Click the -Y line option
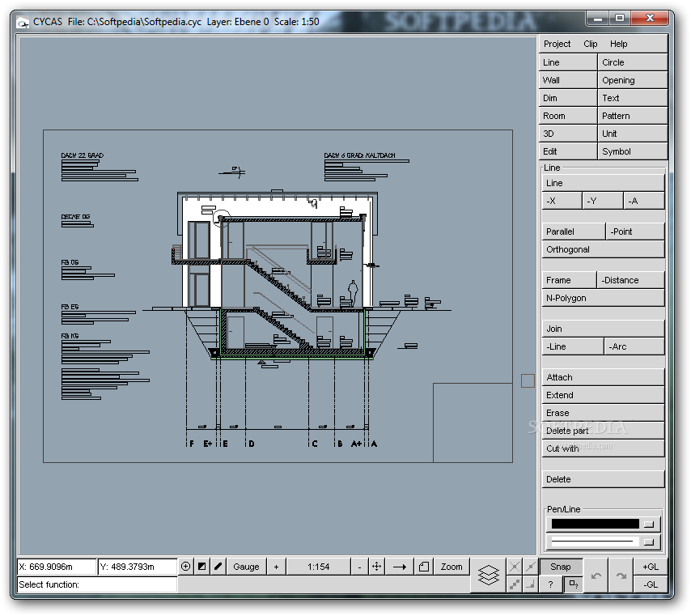The height and width of the screenshot is (616, 691). 603,201
